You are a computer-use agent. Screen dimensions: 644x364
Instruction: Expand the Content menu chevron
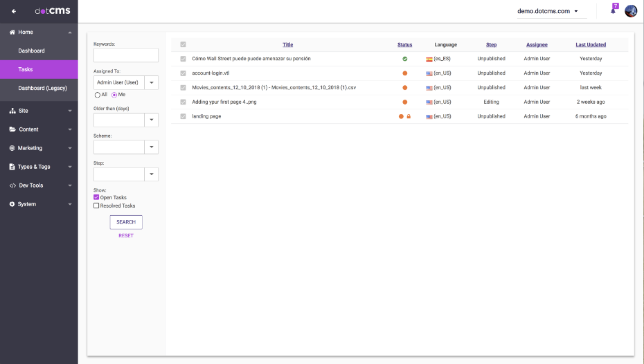click(70, 129)
